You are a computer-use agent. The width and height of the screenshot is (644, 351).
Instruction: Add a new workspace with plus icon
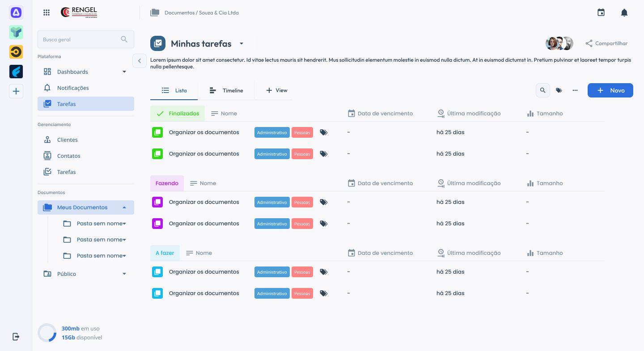(16, 91)
